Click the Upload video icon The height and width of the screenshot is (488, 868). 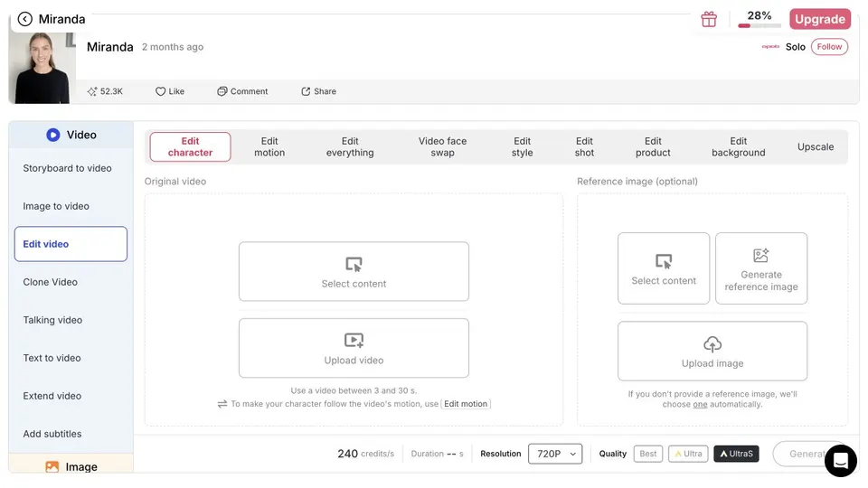coord(354,340)
